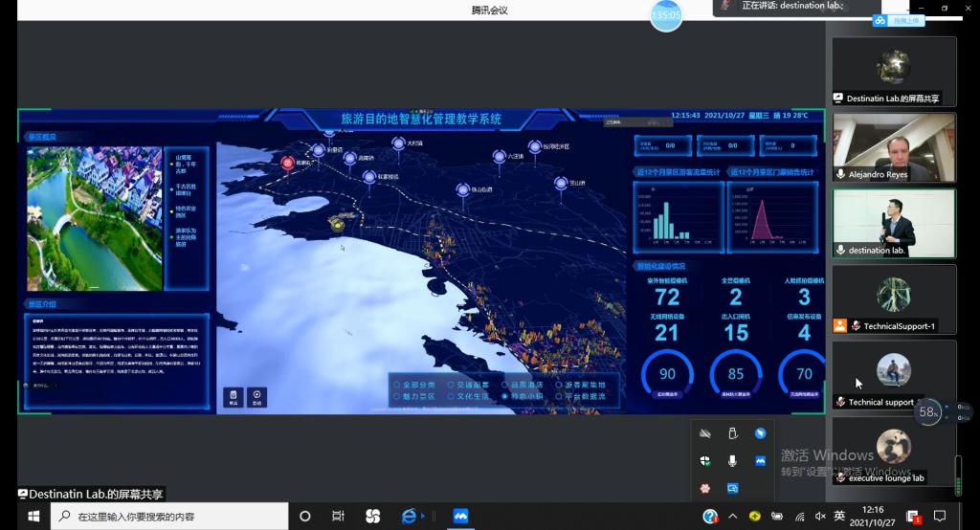This screenshot has width=980, height=530.
Task: Click the microphone icon in the tray popup
Action: tap(732, 460)
